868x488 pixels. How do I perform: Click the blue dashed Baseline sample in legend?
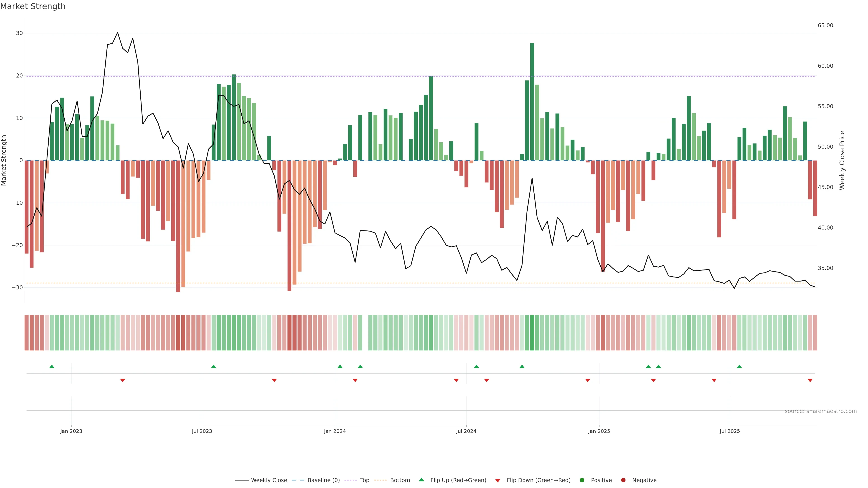coord(298,480)
